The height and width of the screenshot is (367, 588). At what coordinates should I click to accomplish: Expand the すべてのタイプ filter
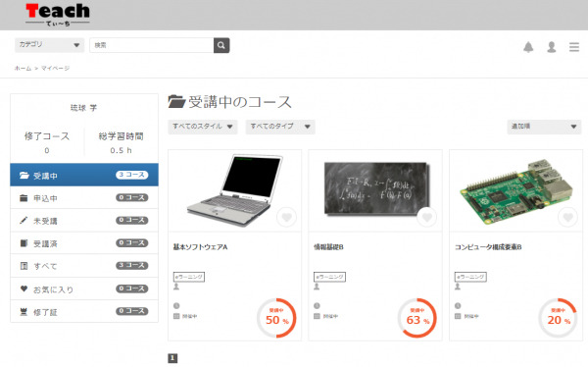(x=280, y=127)
